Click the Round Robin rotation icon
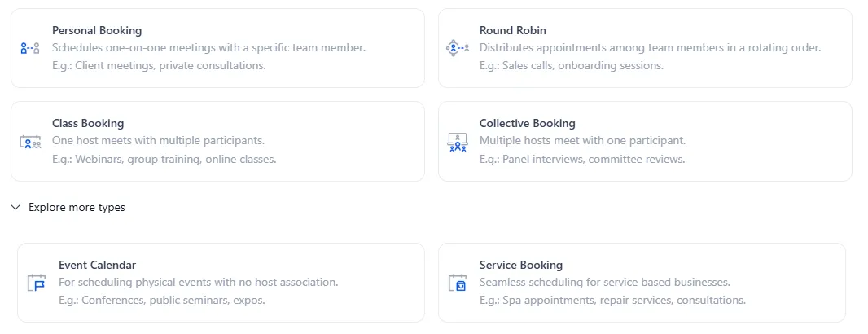This screenshot has width=868, height=334. 457,48
